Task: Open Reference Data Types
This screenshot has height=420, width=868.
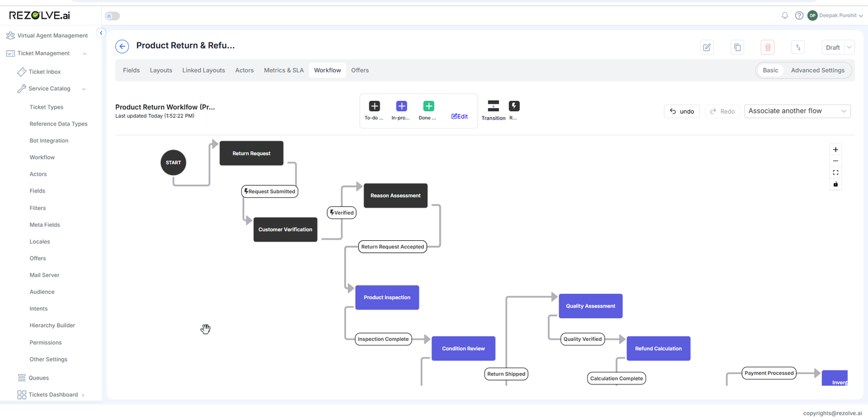Action: point(58,124)
